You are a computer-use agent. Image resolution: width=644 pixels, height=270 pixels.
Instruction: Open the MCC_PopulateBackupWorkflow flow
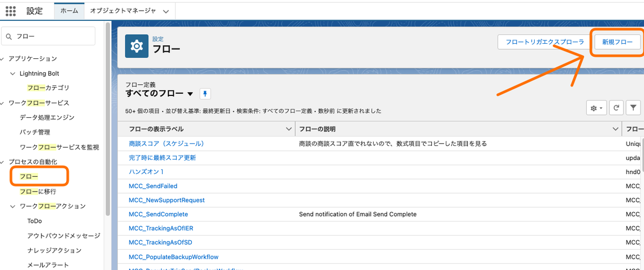pyautogui.click(x=173, y=257)
